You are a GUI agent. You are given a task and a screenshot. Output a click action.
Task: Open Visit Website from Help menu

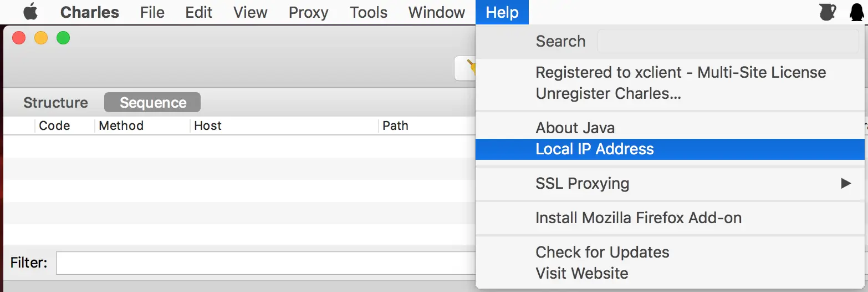click(x=581, y=273)
